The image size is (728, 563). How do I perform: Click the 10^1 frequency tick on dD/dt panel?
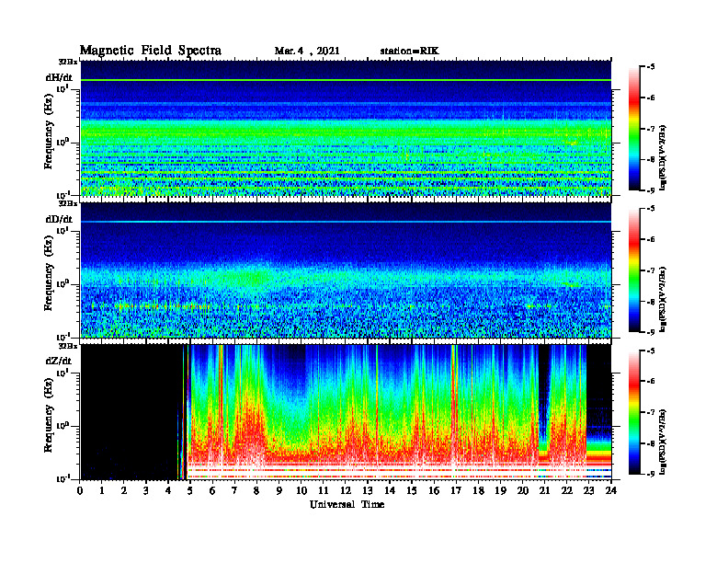(x=63, y=230)
